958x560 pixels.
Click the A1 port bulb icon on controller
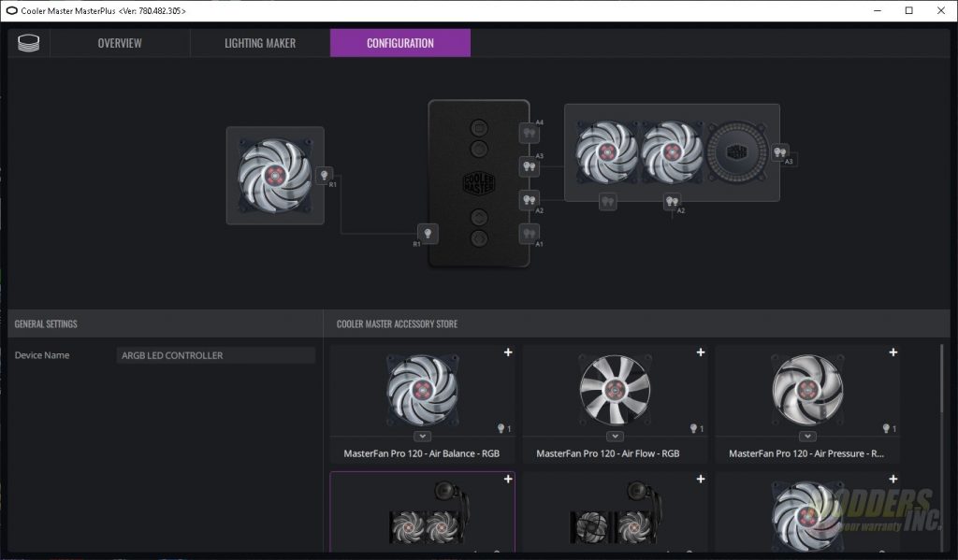pyautogui.click(x=530, y=234)
